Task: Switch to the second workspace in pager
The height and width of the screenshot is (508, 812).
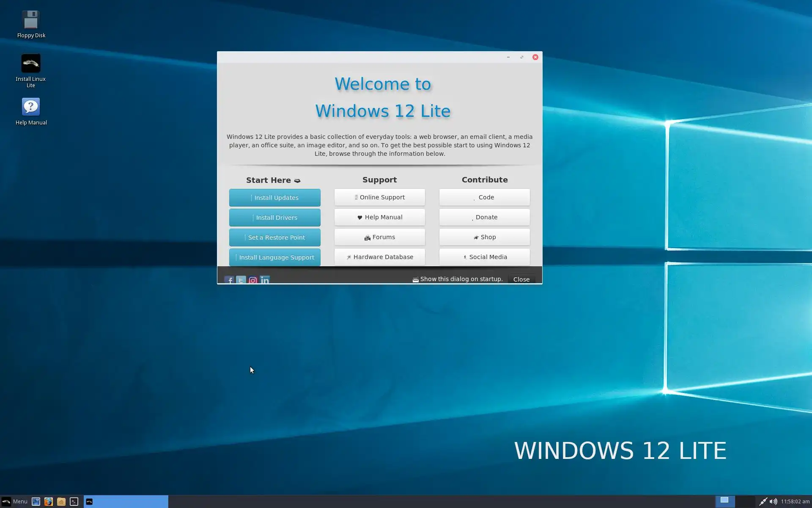Action: pyautogui.click(x=745, y=502)
